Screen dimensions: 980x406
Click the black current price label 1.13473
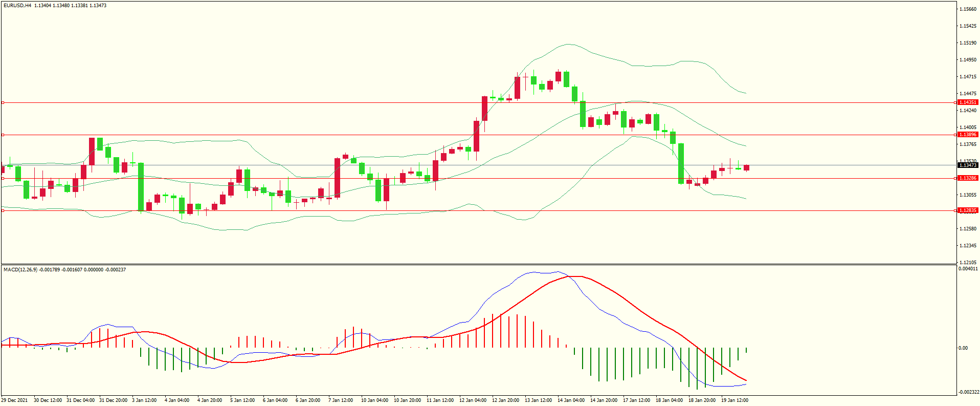[x=968, y=165]
